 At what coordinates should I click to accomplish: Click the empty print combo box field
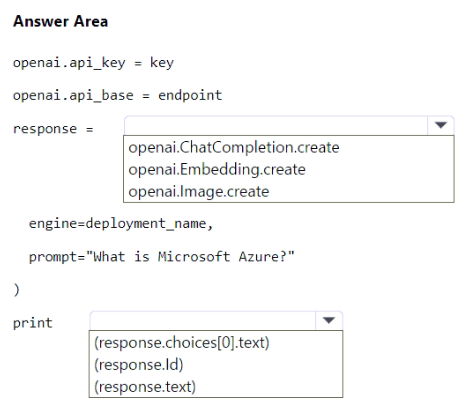click(x=203, y=321)
